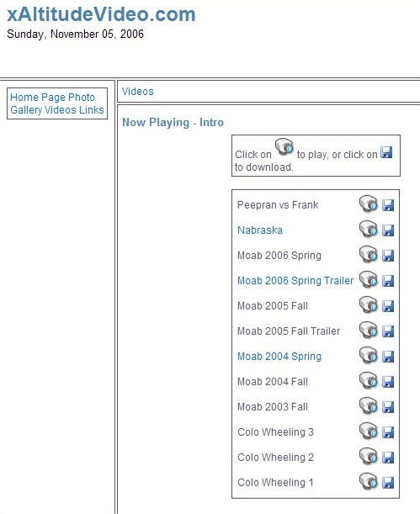420x514 pixels.
Task: Download Moab 2004 Spring with disk icon
Action: [388, 357]
